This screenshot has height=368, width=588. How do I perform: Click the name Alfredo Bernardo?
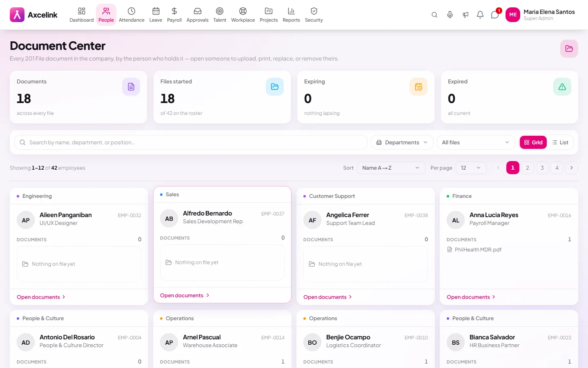pyautogui.click(x=207, y=213)
